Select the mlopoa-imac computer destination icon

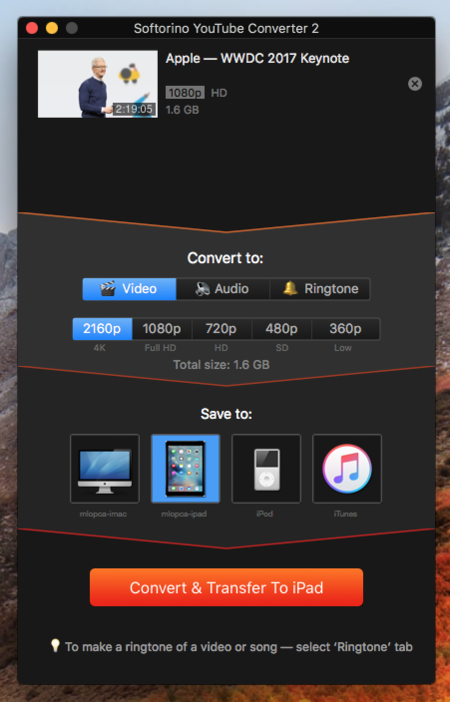105,468
